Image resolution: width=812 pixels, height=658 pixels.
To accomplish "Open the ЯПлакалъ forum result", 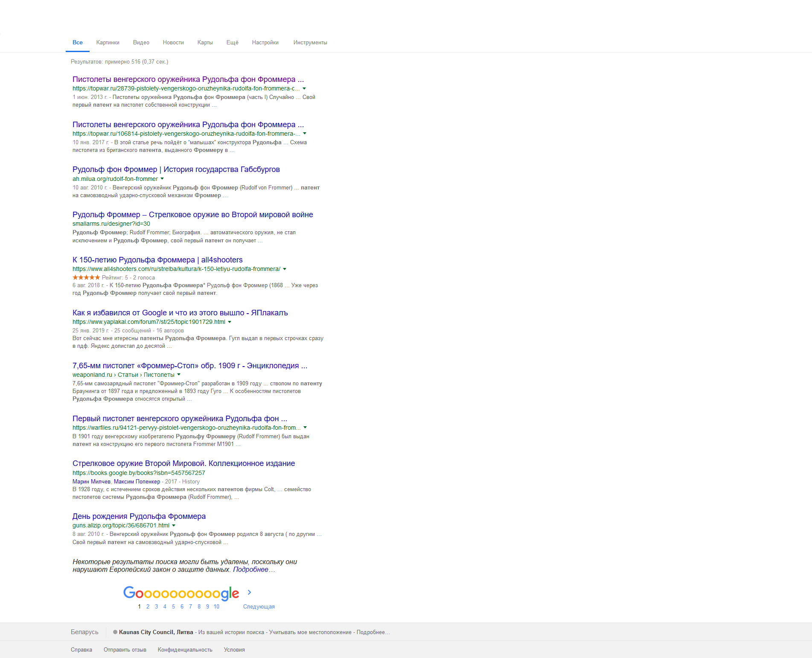I will (180, 313).
